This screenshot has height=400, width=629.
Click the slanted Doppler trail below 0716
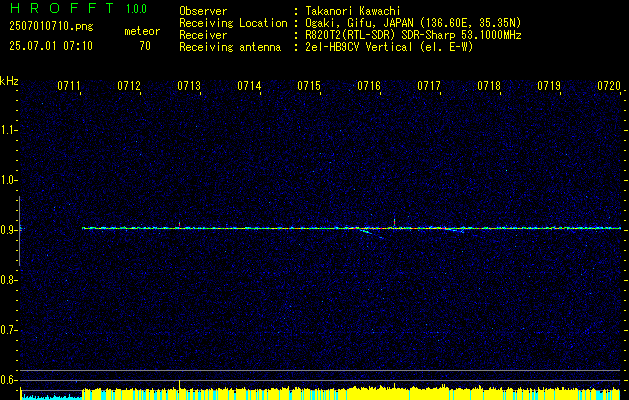pyautogui.click(x=372, y=234)
